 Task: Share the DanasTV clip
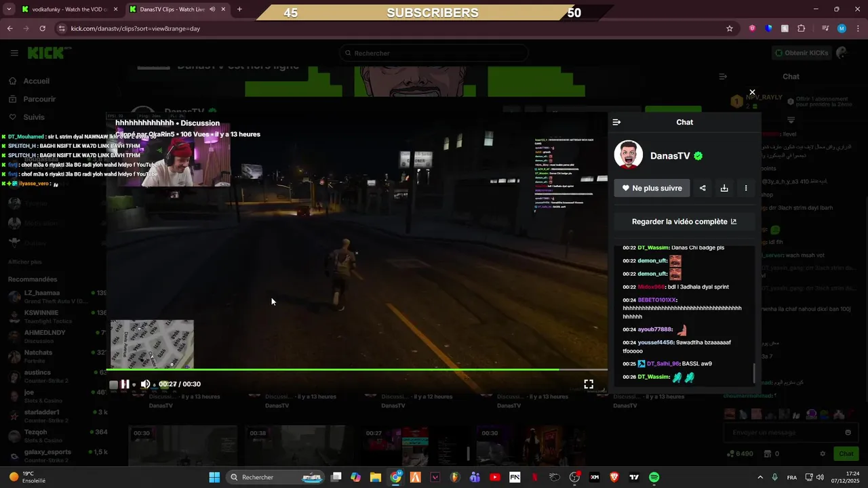703,188
